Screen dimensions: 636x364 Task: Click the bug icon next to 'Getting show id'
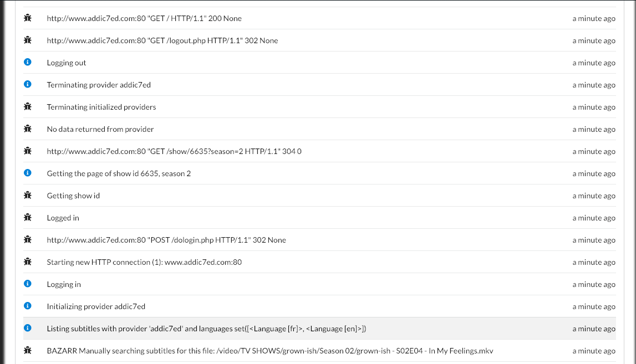27,195
